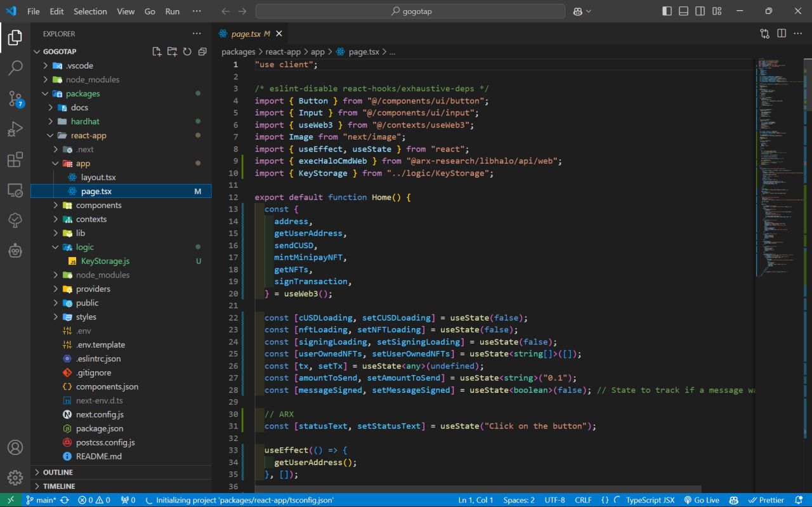Open the Go menu

(x=150, y=11)
